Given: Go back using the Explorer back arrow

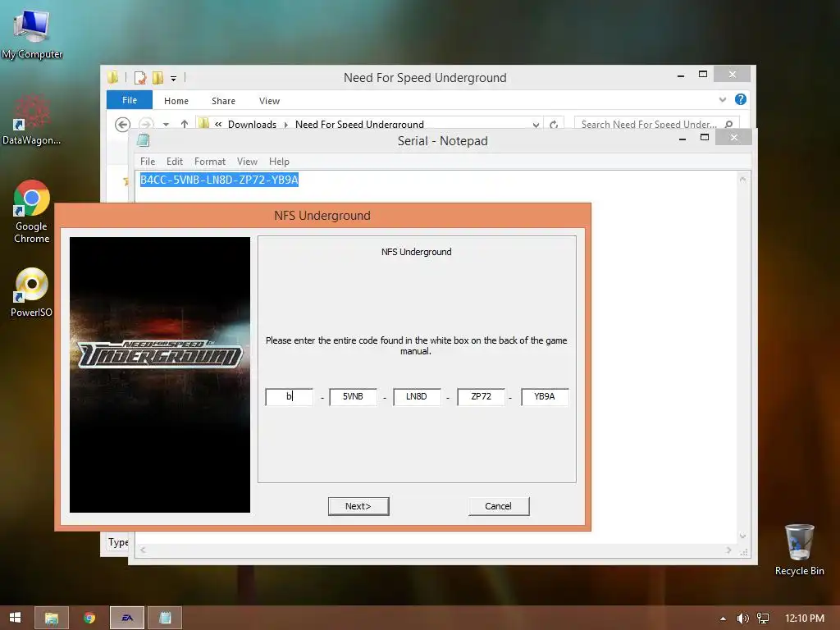Looking at the screenshot, I should point(123,125).
